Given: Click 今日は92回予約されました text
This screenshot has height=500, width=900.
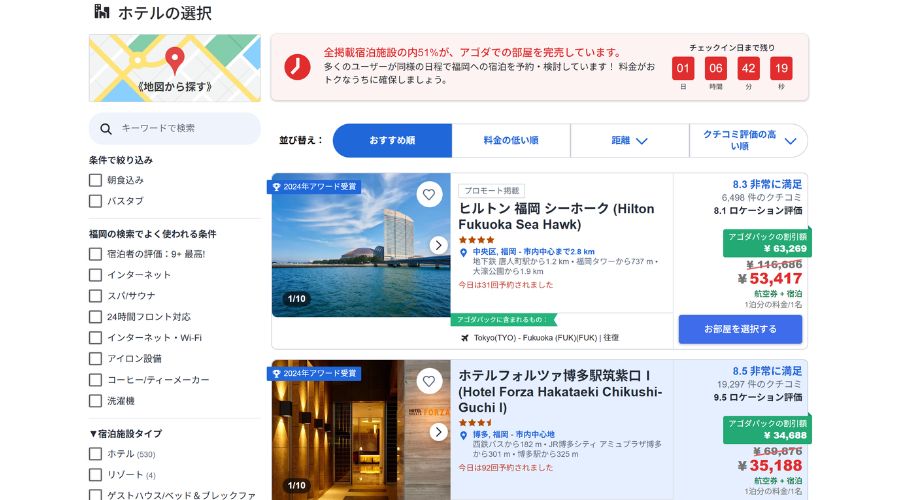Looking at the screenshot, I should (506, 468).
